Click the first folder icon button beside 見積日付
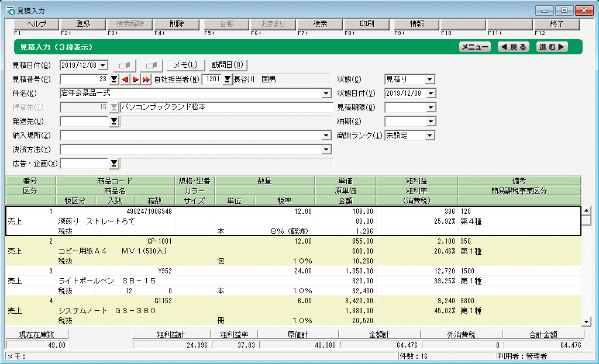 click(125, 65)
